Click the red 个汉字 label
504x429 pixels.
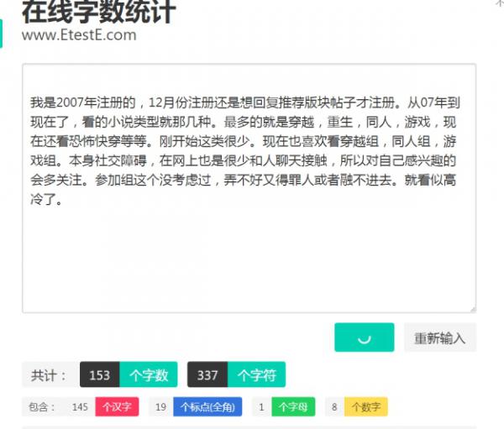[x=117, y=407]
